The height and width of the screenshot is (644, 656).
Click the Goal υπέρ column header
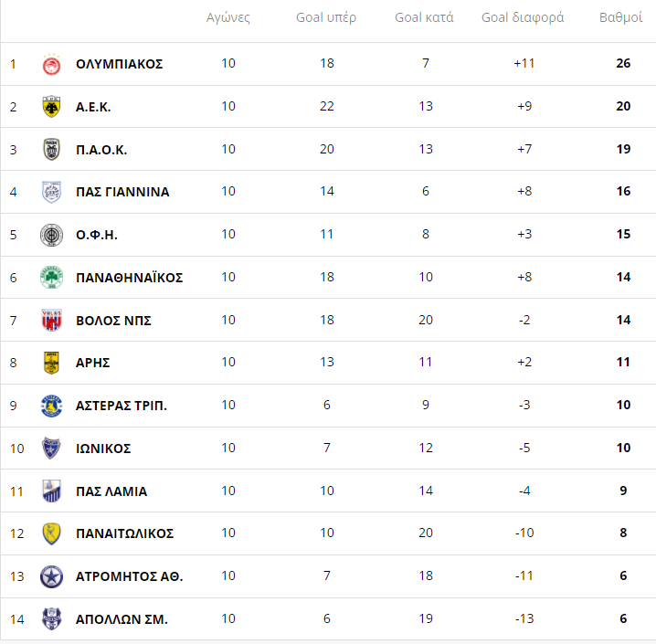326,18
